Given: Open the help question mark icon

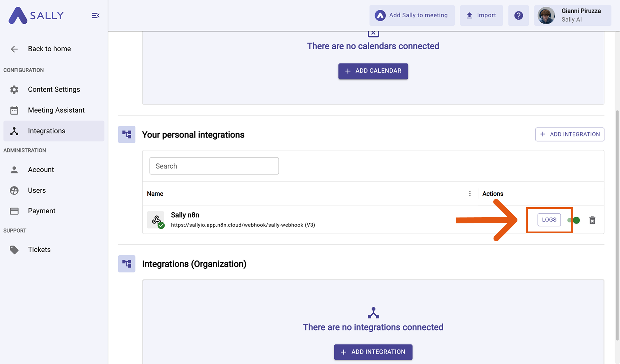Looking at the screenshot, I should [x=519, y=16].
